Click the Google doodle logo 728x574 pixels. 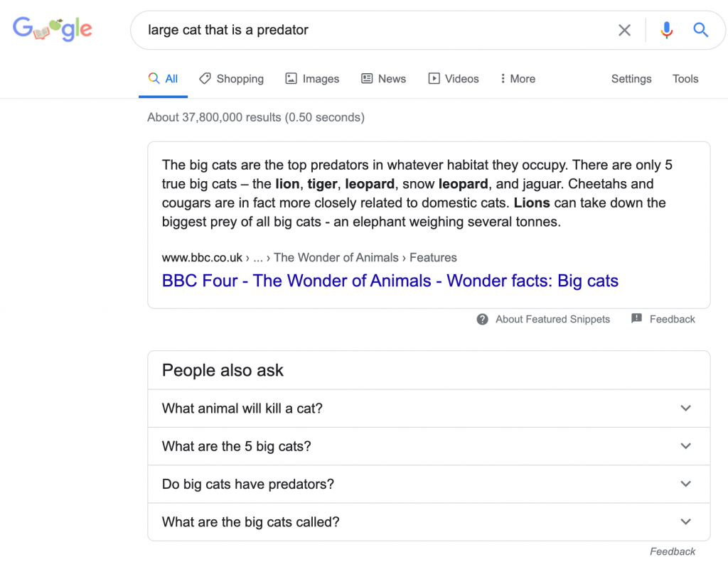click(x=53, y=28)
